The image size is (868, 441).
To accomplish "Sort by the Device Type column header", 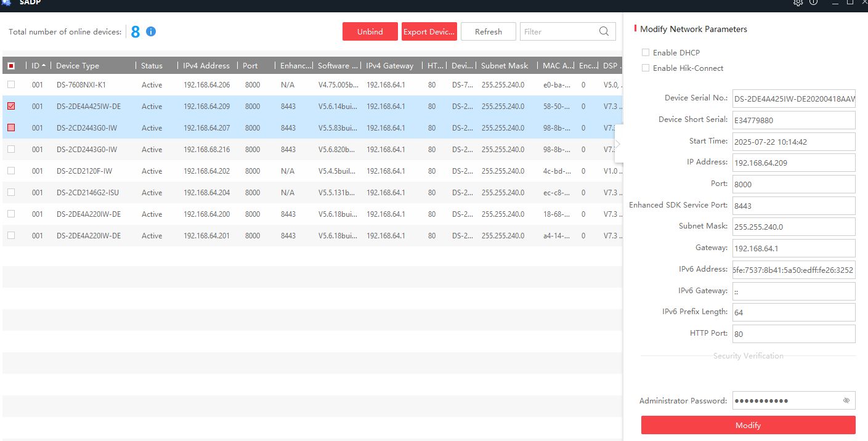I will [x=78, y=65].
